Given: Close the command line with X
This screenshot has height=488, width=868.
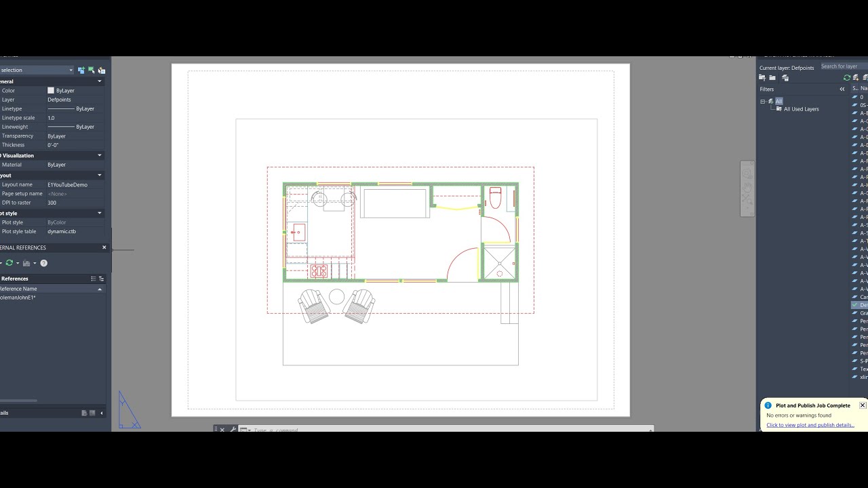Looking at the screenshot, I should 222,429.
